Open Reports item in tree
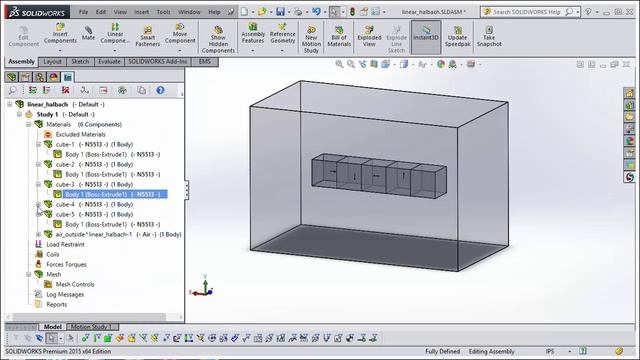The width and height of the screenshot is (640, 360). click(x=56, y=304)
